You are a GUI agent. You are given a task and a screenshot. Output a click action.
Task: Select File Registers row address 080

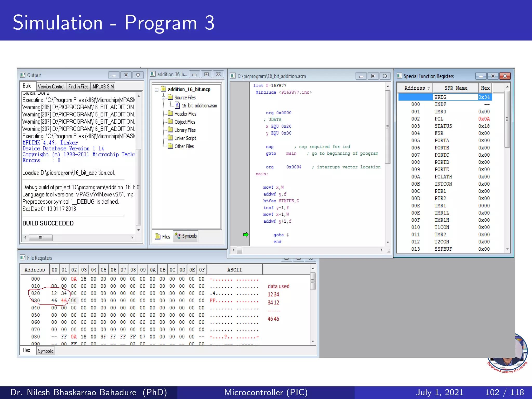[x=36, y=337]
